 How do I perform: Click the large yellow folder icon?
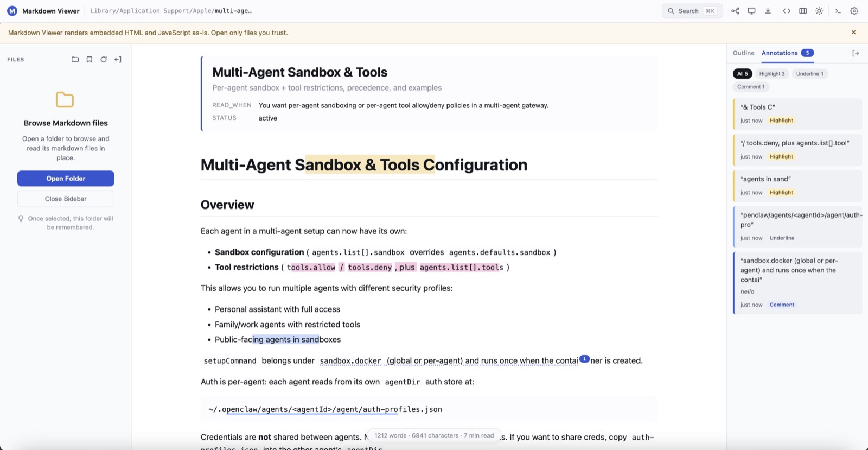[65, 99]
